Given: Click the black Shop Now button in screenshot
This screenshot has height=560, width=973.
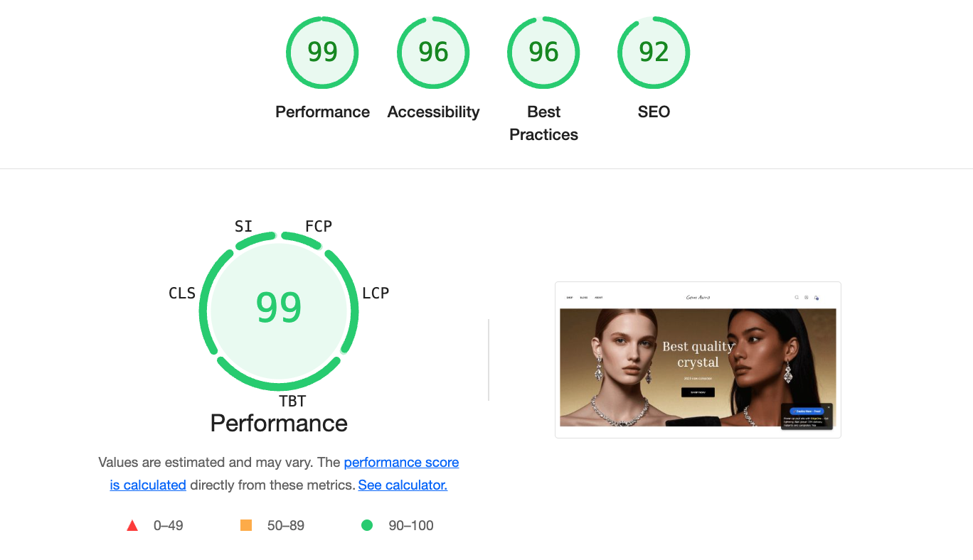Looking at the screenshot, I should click(x=698, y=392).
